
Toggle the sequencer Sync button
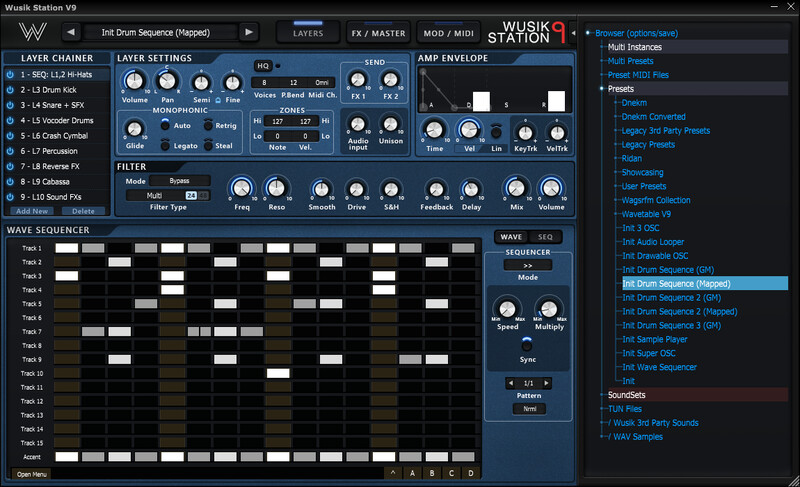click(527, 345)
